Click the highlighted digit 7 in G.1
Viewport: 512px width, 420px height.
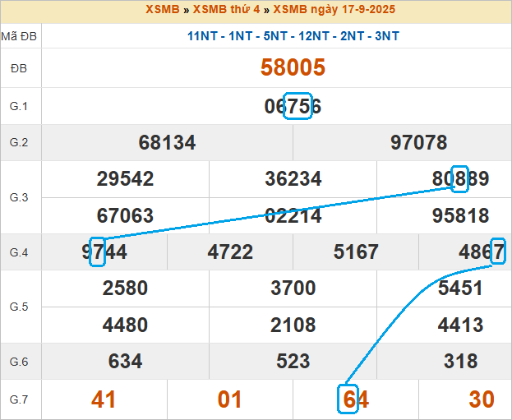(298, 106)
